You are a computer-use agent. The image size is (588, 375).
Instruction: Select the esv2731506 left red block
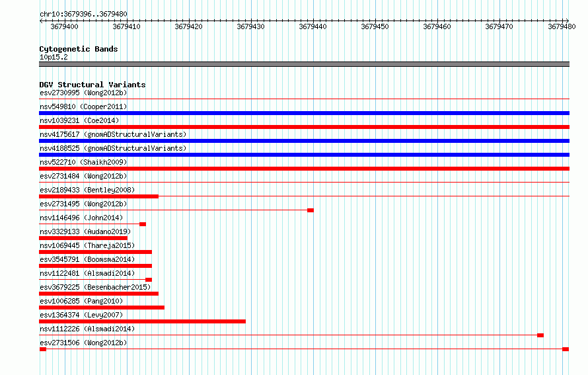click(x=43, y=349)
